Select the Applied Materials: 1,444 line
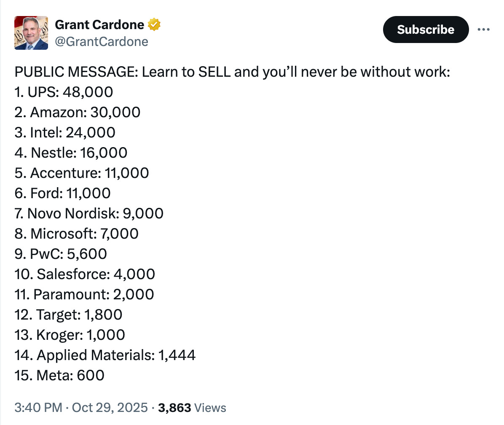Image resolution: width=504 pixels, height=425 pixels. click(105, 355)
